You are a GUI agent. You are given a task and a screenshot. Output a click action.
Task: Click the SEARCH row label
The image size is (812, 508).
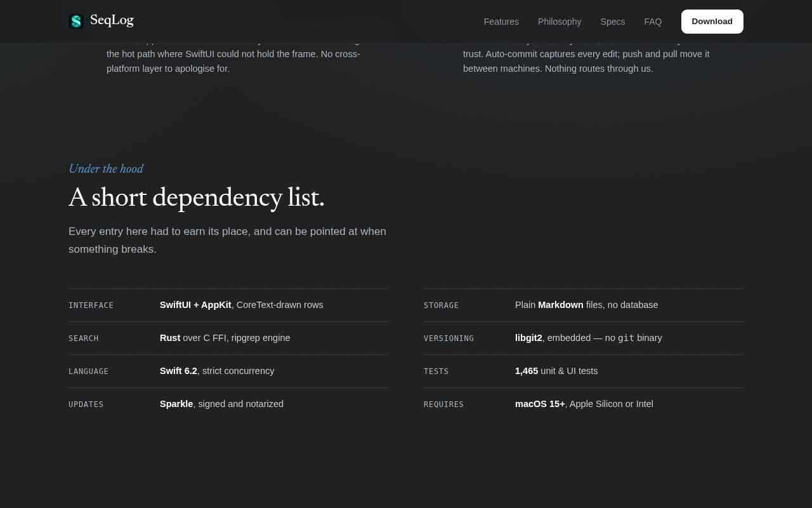click(84, 338)
